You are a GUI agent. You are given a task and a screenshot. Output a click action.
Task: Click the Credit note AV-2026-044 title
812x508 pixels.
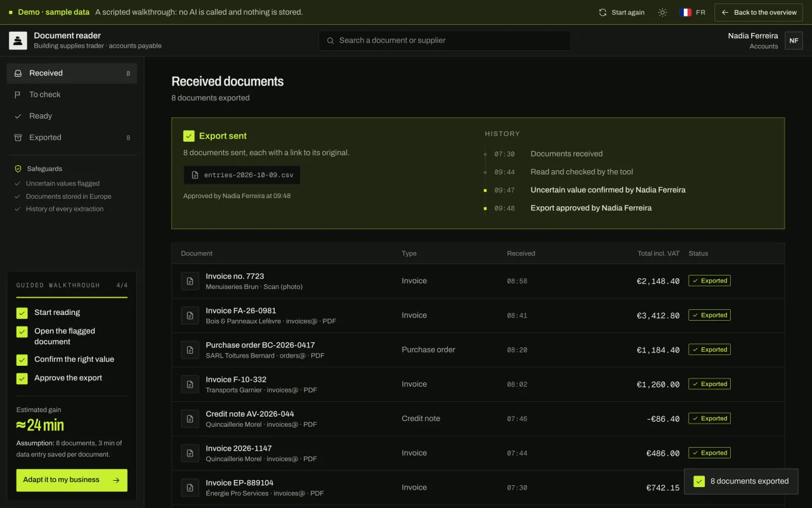[x=250, y=414]
